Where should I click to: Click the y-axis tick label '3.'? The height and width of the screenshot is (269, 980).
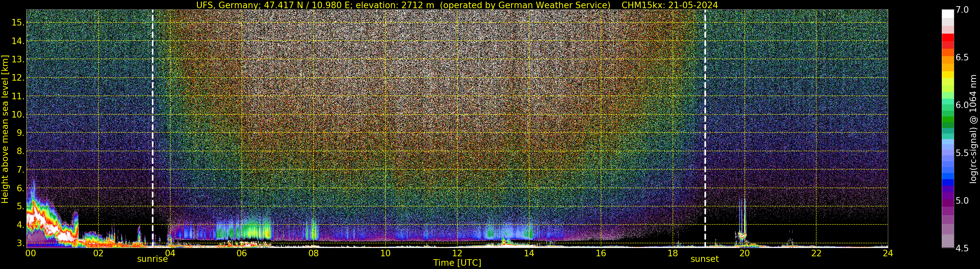coord(21,243)
